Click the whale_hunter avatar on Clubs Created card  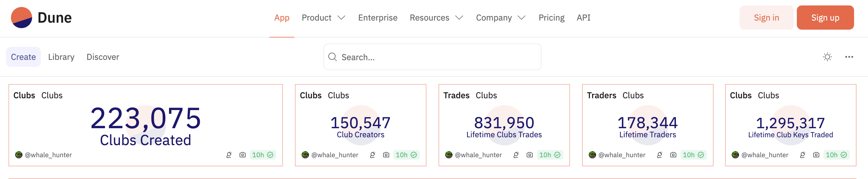(19, 155)
